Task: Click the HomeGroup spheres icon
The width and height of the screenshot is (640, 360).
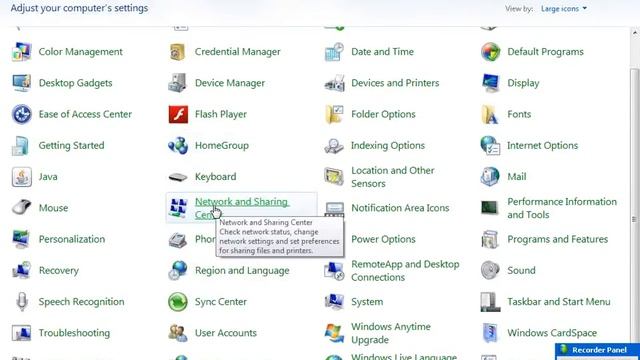Action: [x=178, y=145]
